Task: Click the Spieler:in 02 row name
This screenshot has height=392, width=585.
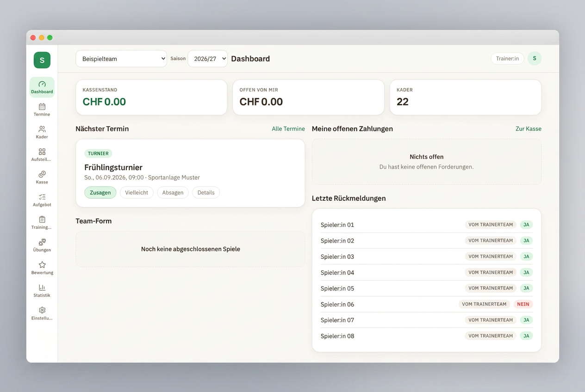Action: coord(337,241)
